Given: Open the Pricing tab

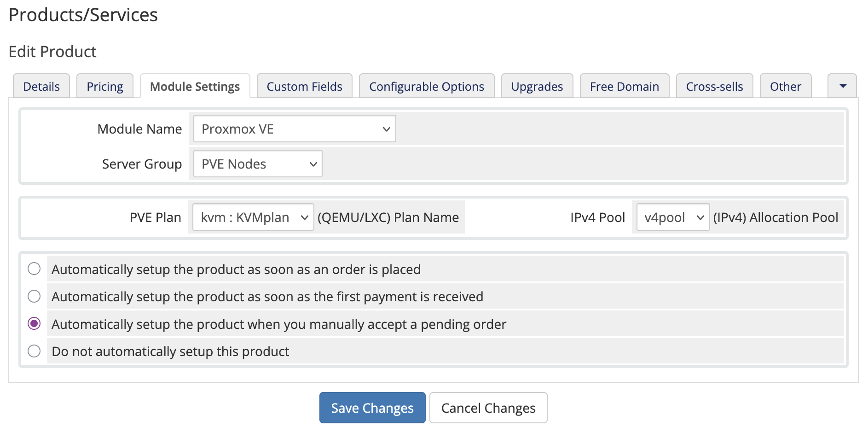Looking at the screenshot, I should [x=104, y=86].
